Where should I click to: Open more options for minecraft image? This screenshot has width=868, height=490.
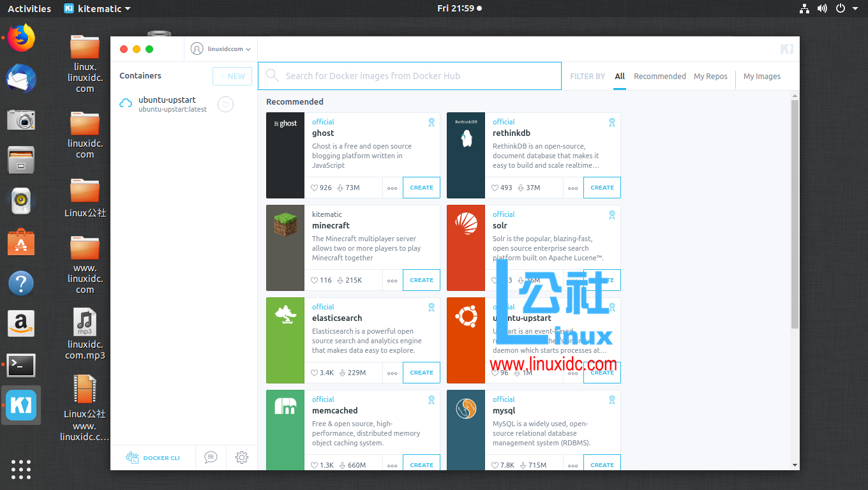click(393, 281)
